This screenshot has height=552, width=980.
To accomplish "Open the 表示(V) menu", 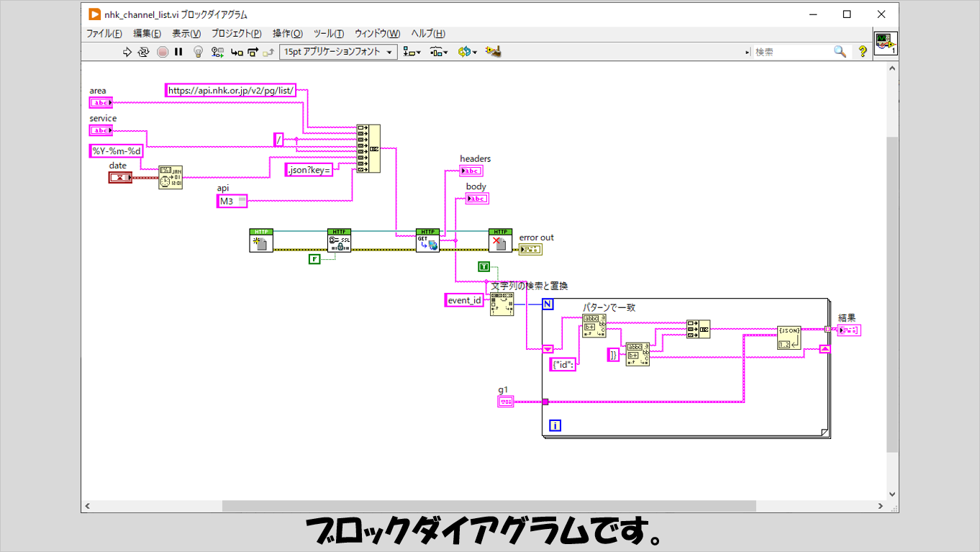I will coord(186,34).
